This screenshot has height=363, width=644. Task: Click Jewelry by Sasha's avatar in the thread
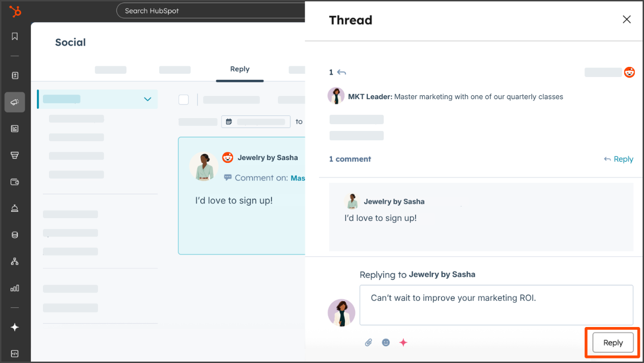click(352, 201)
